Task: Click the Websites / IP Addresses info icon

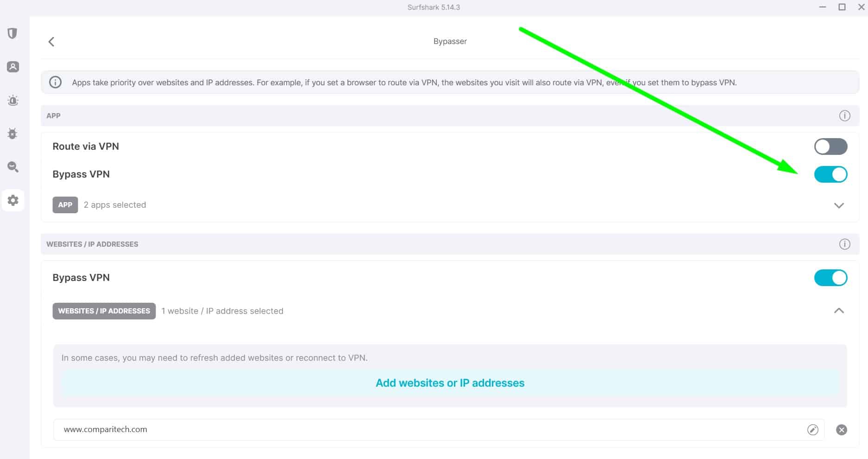Action: [844, 244]
